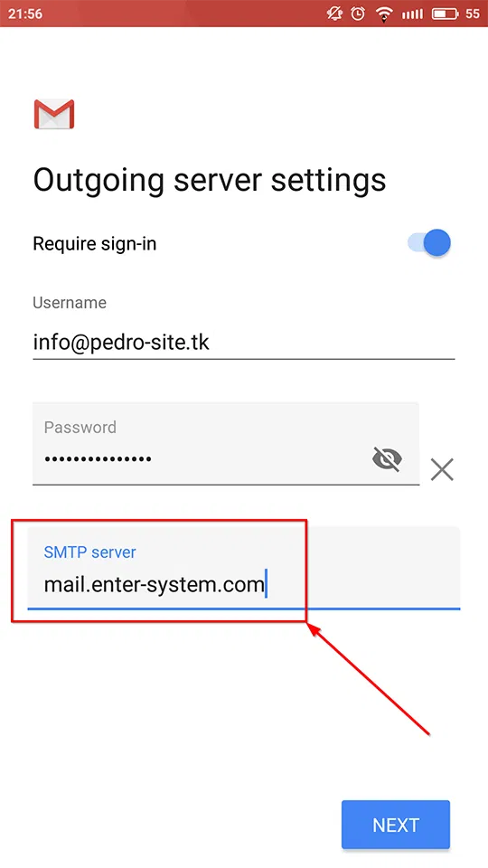Tap the battery indicator icon
Image resolution: width=488 pixels, height=868 pixels.
(445, 14)
